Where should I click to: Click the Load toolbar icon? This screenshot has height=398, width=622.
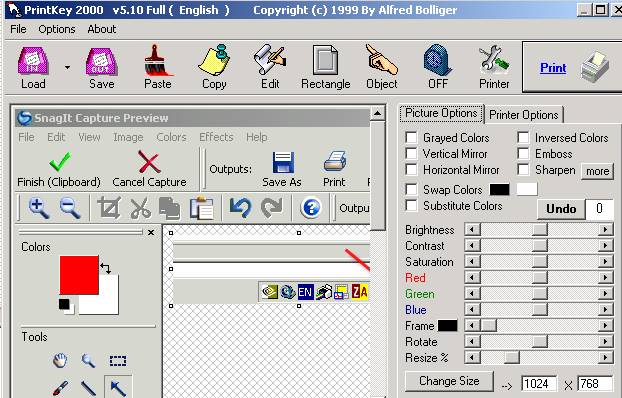33,62
